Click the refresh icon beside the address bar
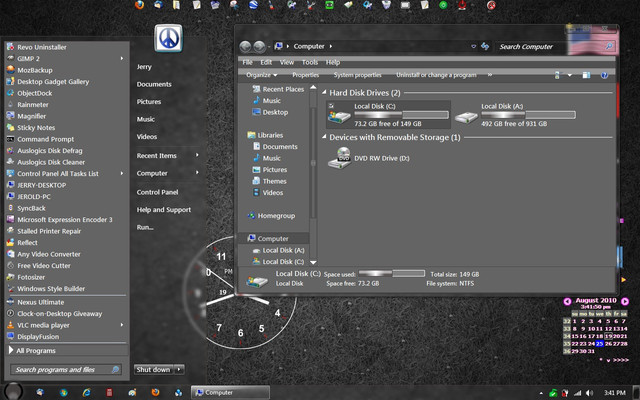 click(x=485, y=46)
